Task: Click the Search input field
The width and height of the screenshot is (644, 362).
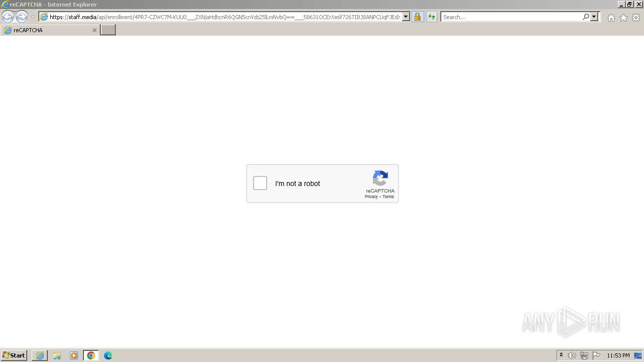Action: [x=511, y=17]
